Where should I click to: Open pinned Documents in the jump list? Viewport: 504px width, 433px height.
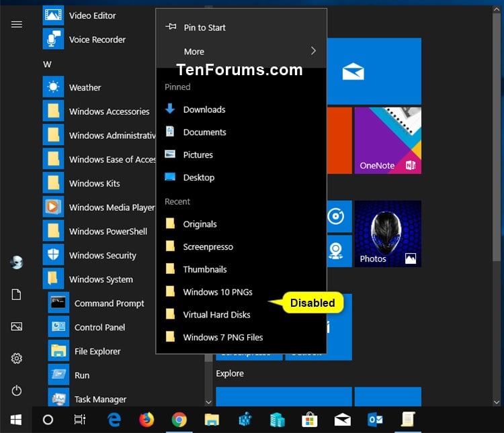pyautogui.click(x=241, y=132)
